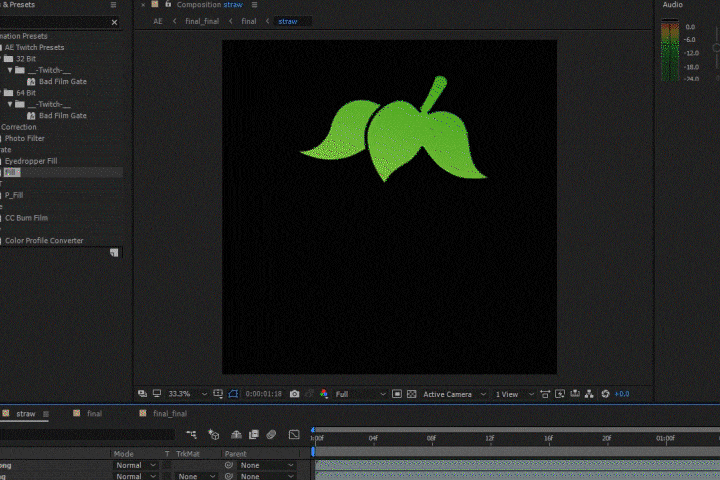Switch to the straw timeline tab
The image size is (720, 480).
coord(26,414)
